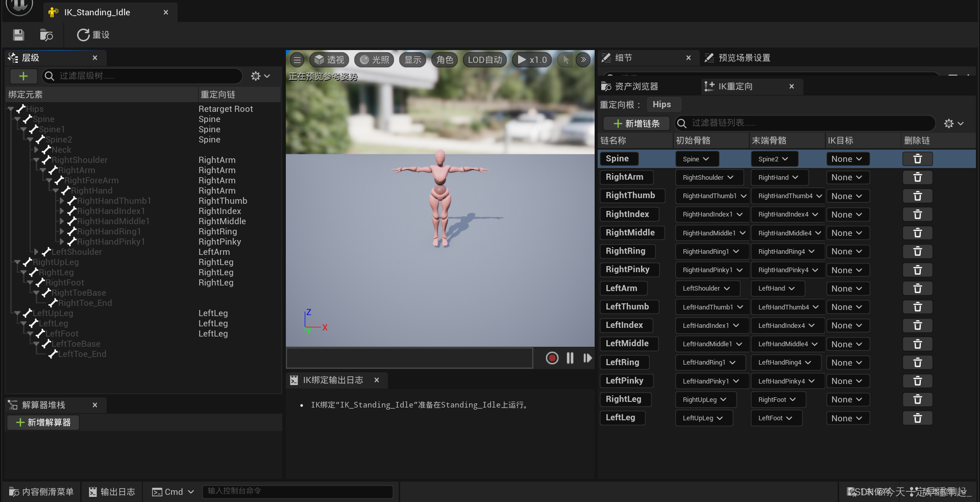Save the IK_Standing_Idle asset
The image size is (980, 502).
click(18, 35)
